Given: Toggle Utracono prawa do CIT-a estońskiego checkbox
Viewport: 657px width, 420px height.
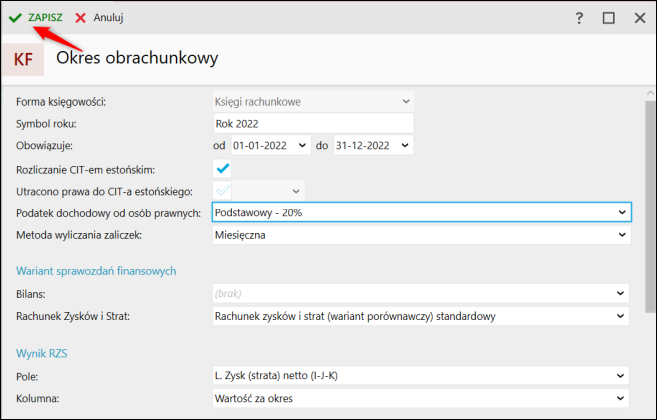Looking at the screenshot, I should 222,190.
